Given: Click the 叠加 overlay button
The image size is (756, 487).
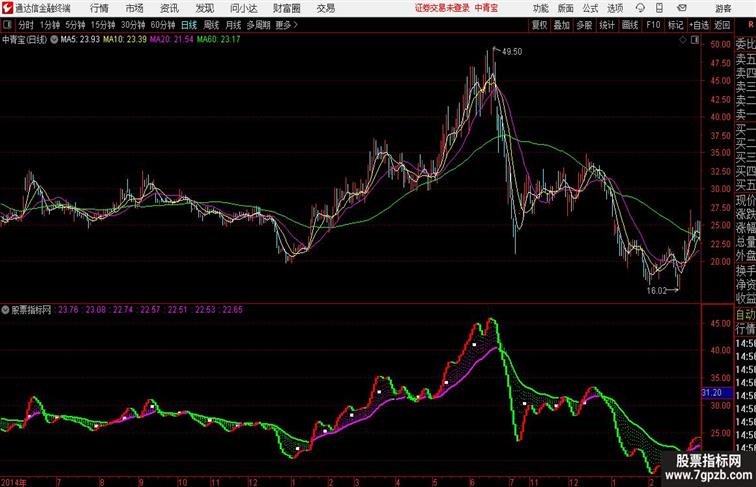Looking at the screenshot, I should coord(562,25).
